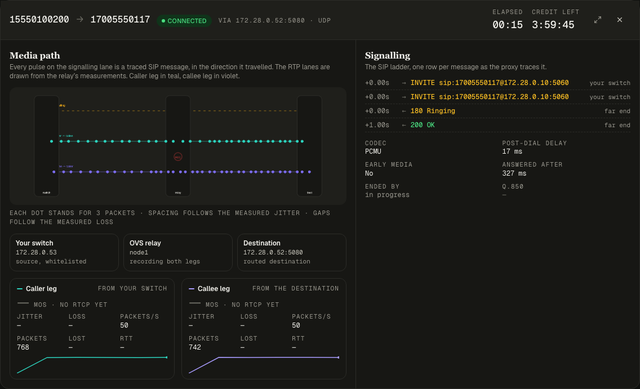The width and height of the screenshot is (640, 389).
Task: Select caller number 15550100200
Action: 39,20
